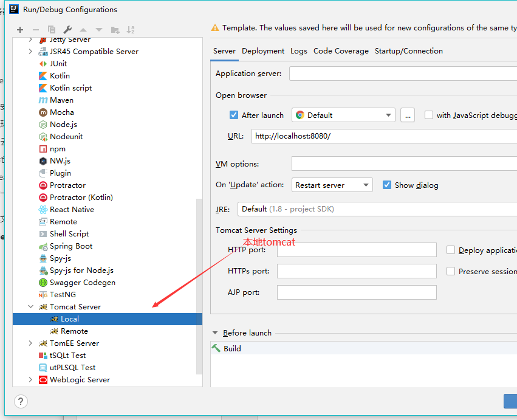Click the browser ellipsis browse button

coord(408,115)
